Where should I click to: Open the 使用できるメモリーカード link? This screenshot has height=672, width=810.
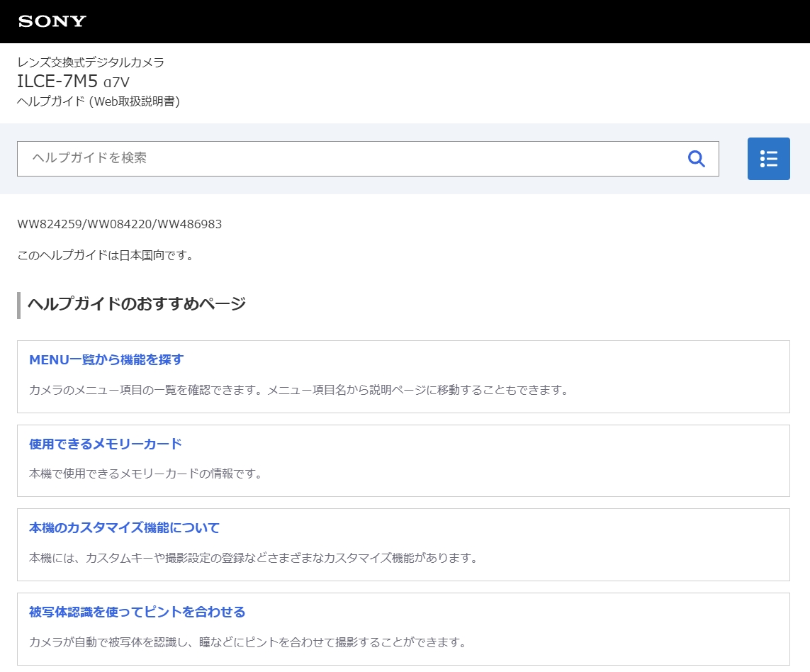click(106, 444)
